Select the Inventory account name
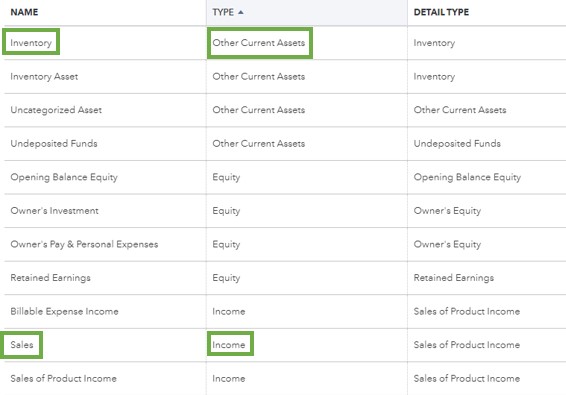The image size is (566, 395). pyautogui.click(x=31, y=43)
